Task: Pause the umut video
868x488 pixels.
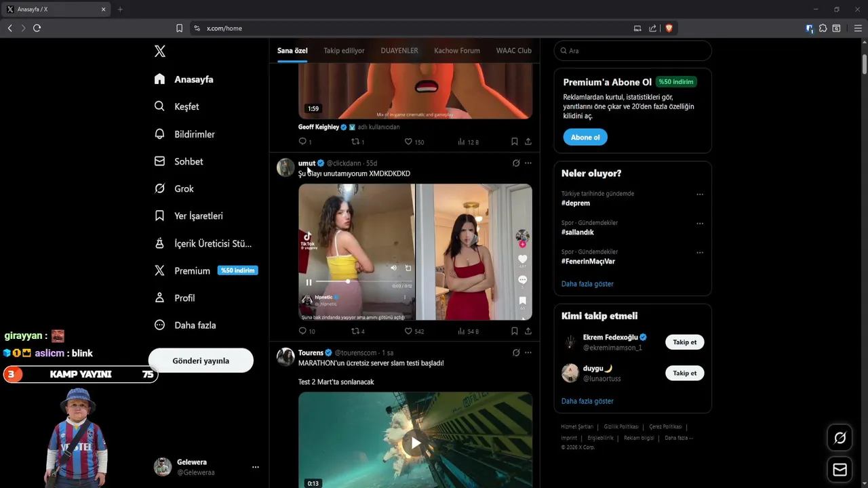Action: coord(309,282)
